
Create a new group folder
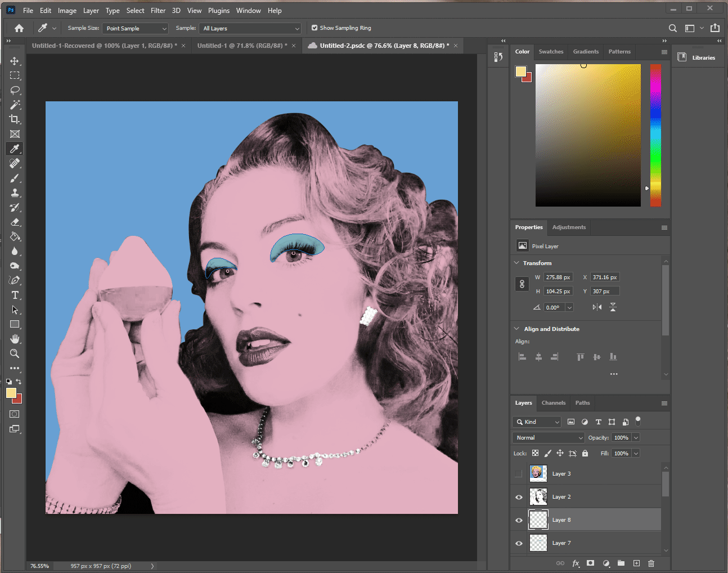pos(621,563)
